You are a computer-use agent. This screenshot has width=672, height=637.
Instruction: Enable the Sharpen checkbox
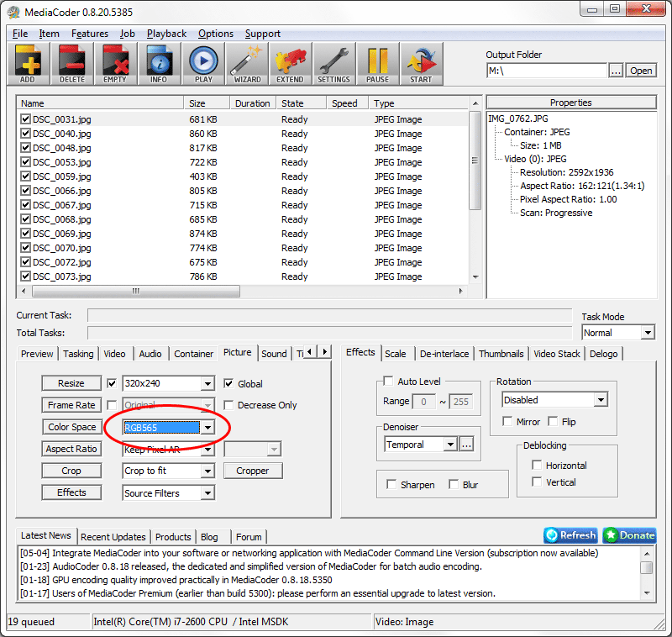(x=391, y=484)
